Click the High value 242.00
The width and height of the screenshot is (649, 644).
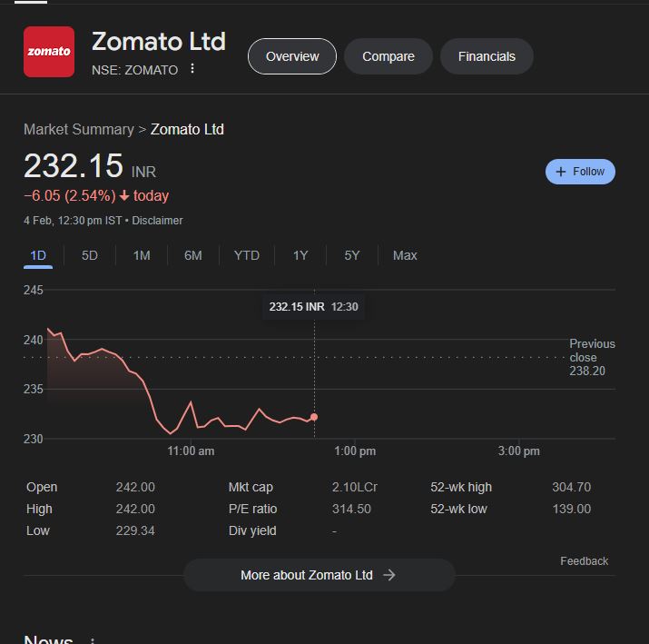coord(135,509)
